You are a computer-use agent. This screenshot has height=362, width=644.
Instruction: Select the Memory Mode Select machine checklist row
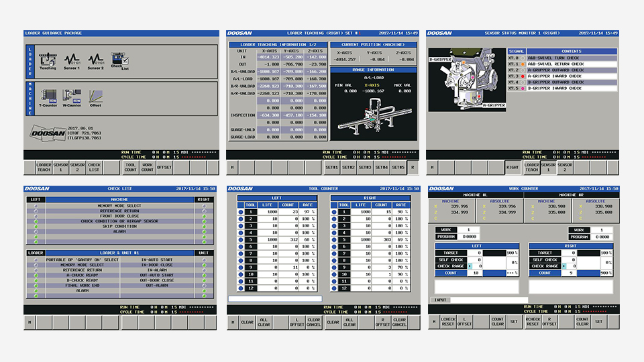pos(120,206)
